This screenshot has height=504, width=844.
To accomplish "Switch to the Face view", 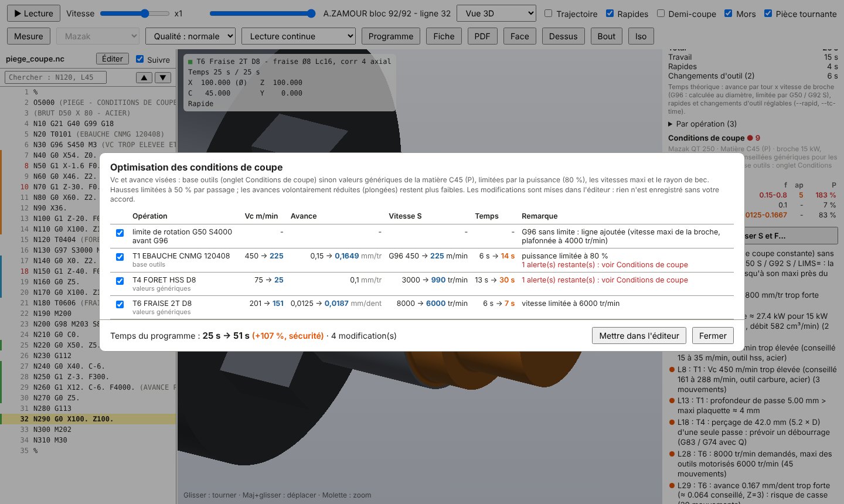I will [x=519, y=36].
